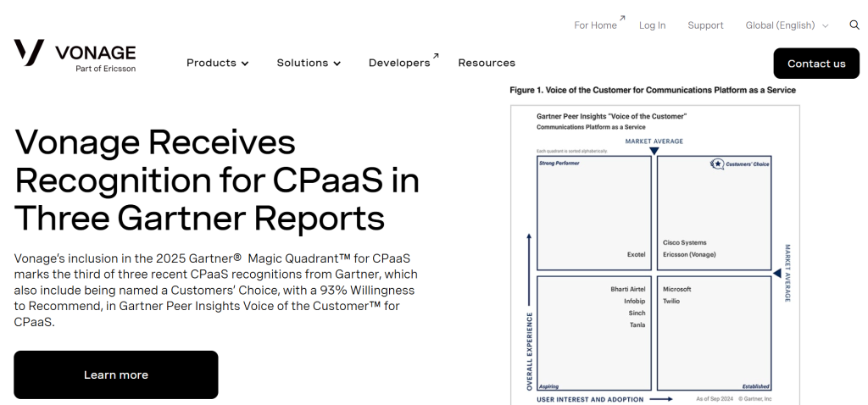Go to the Log In page
The height and width of the screenshot is (405, 868).
tap(652, 25)
